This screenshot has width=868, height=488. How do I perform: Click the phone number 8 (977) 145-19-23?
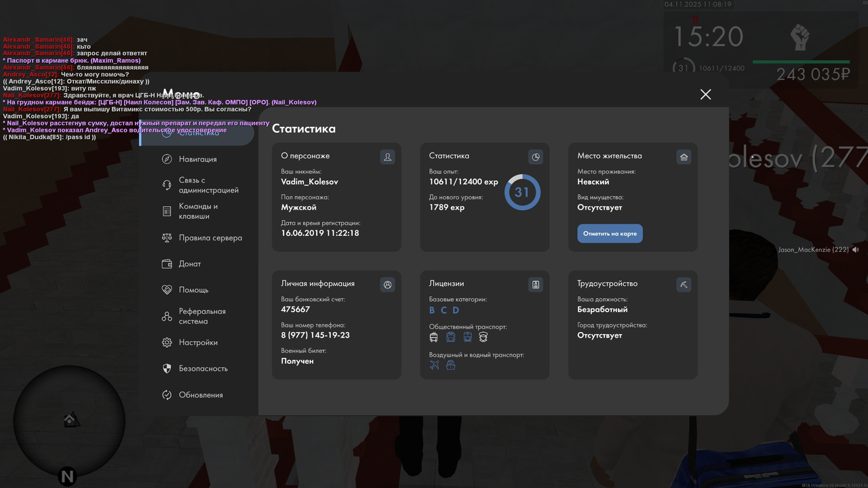click(x=315, y=335)
